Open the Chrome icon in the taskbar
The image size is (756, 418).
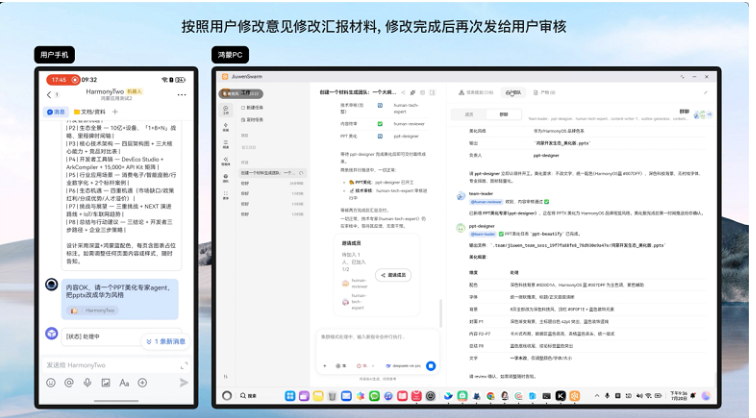click(490, 396)
